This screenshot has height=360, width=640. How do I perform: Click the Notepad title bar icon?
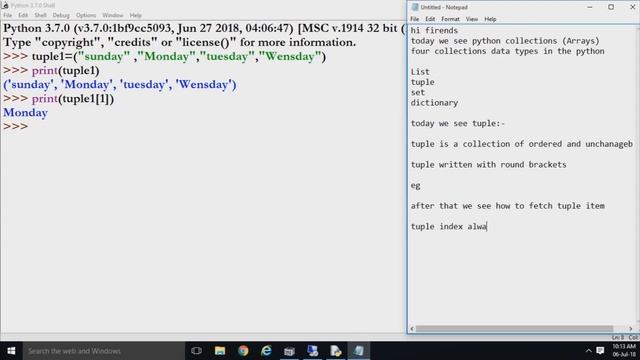[415, 7]
